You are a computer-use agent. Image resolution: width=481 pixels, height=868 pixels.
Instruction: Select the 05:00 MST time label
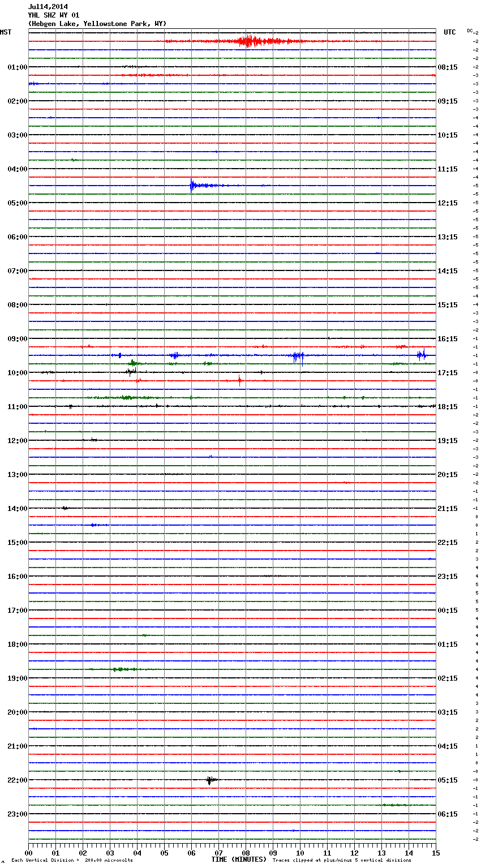[x=18, y=203]
